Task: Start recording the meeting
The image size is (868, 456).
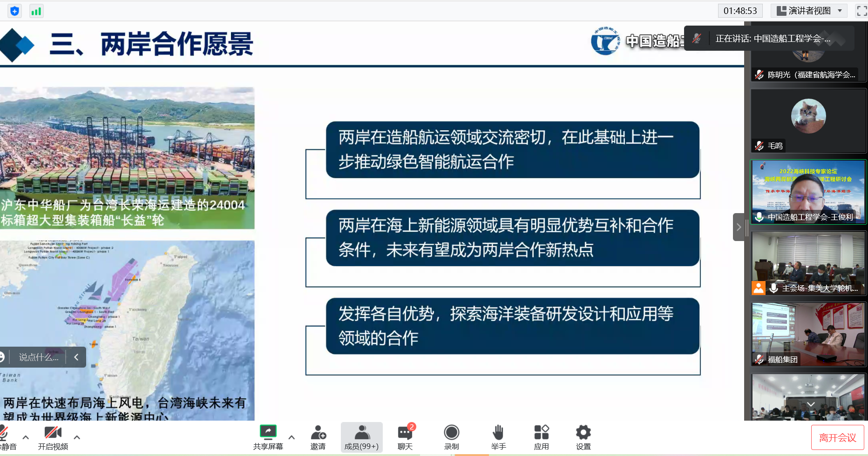Action: pos(451,437)
